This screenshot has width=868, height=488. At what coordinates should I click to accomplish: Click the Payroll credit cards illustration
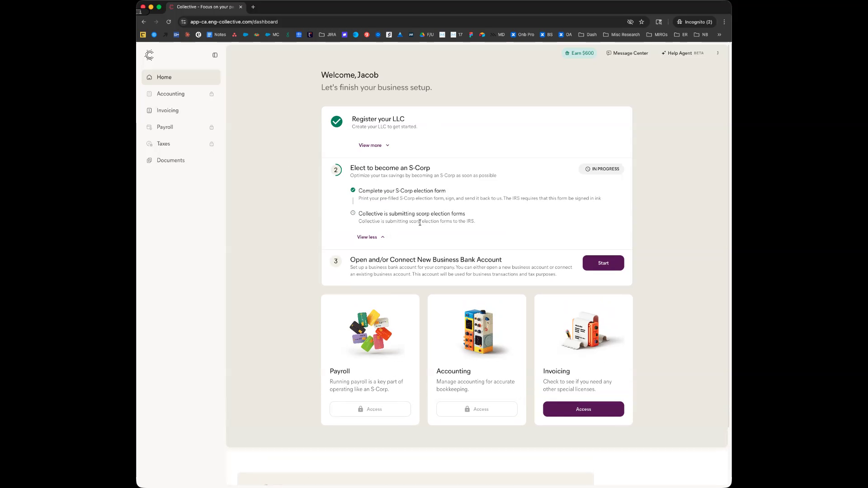(370, 331)
